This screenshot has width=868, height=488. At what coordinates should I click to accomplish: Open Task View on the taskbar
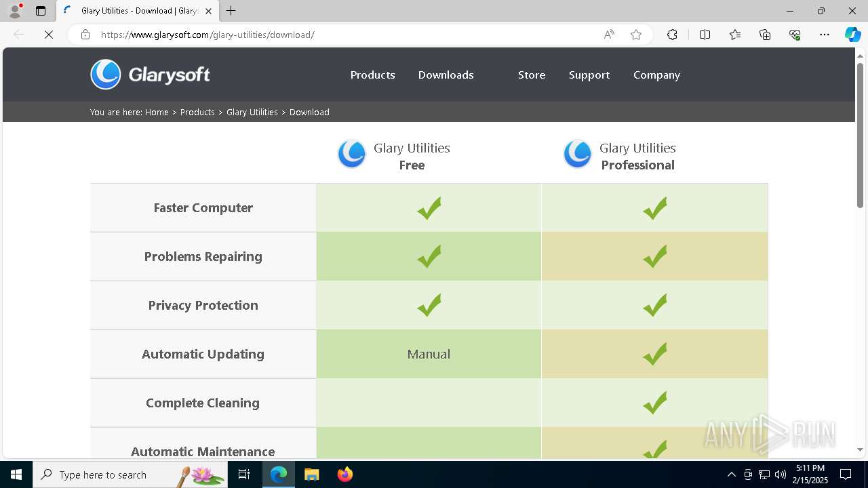click(x=244, y=474)
